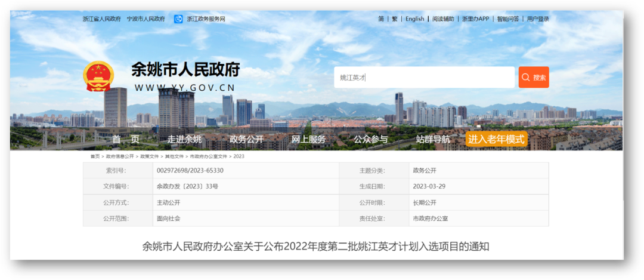This screenshot has width=644, height=280.
Task: Click the orange 搜索 search button
Action: [533, 78]
